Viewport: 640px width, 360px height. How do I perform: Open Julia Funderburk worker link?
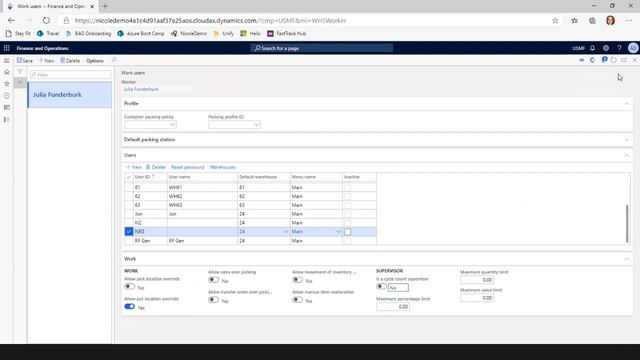141,89
